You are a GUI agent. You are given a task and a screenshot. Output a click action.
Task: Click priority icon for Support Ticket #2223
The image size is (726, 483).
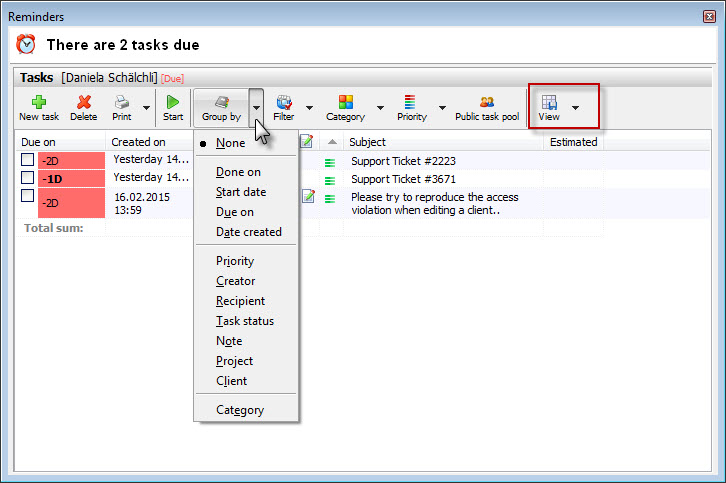click(330, 163)
